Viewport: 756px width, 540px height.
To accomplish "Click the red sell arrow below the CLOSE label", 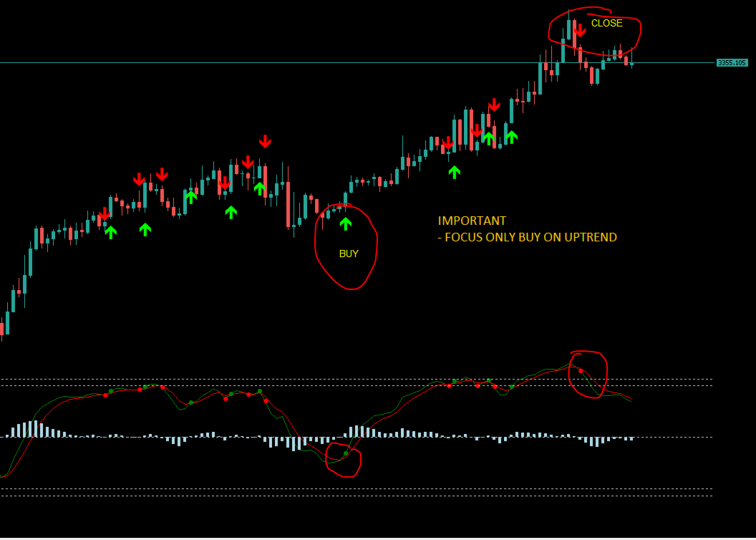I will pos(578,30).
